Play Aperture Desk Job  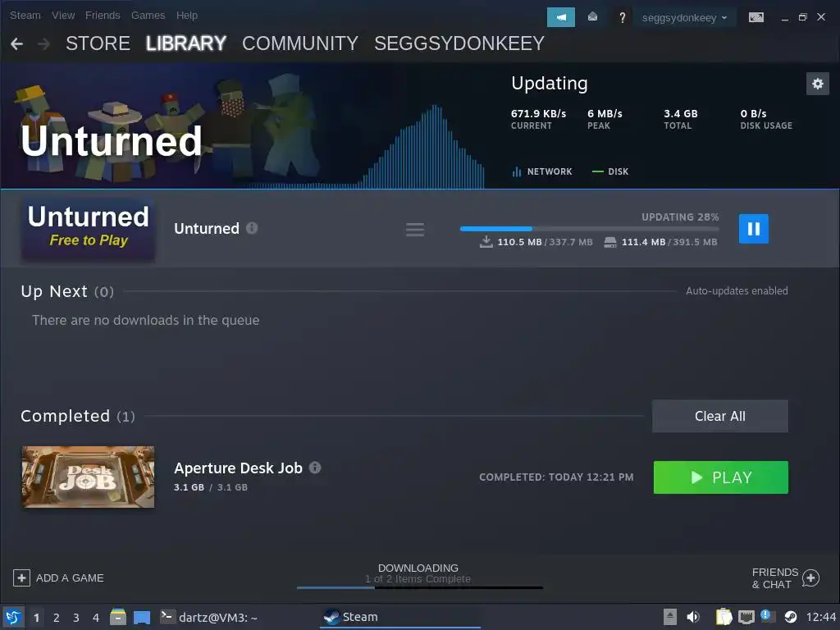coord(720,477)
